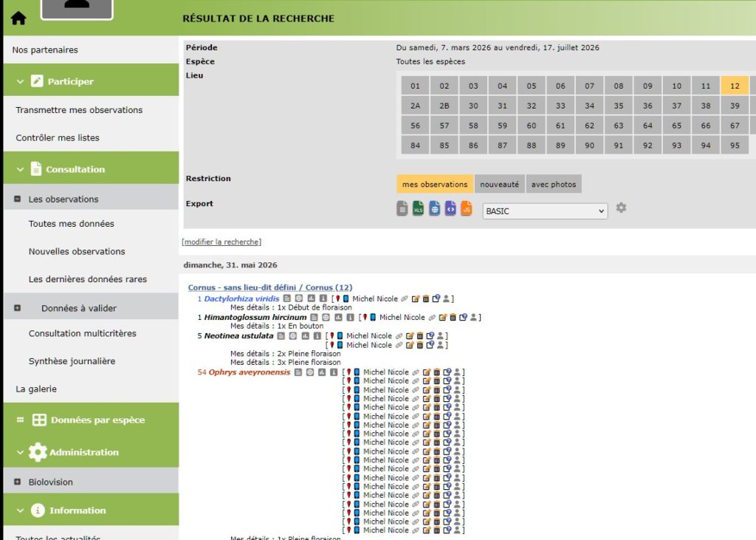Export results as web/HTML globe file
The width and height of the screenshot is (756, 540).
pos(434,208)
